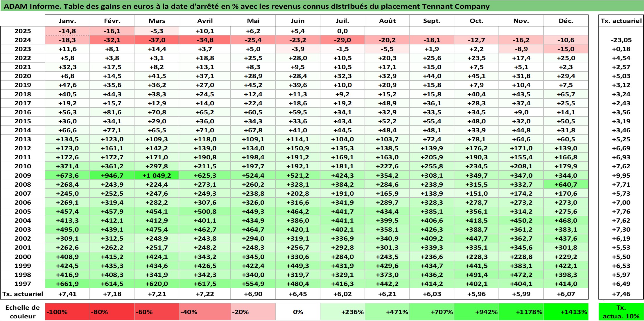The width and height of the screenshot is (644, 321).
Task: Click the -100% red color scale swatch
Action: pyautogui.click(x=67, y=312)
